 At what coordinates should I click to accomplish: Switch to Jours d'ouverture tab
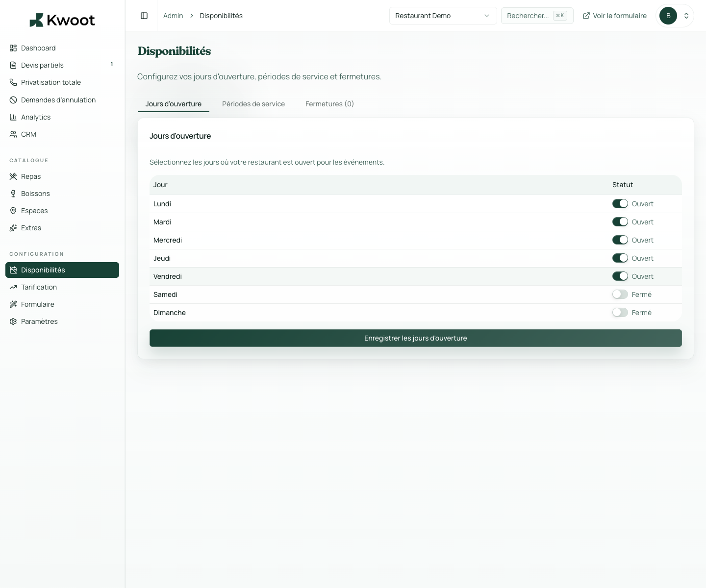coord(174,104)
